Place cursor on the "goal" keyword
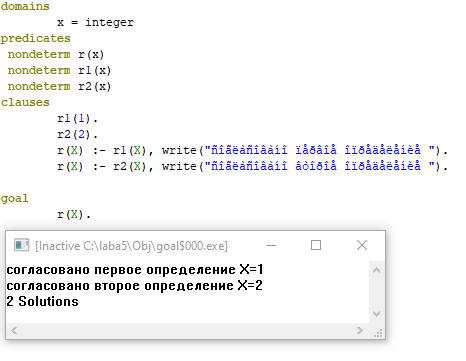466x361 pixels. 14,199
